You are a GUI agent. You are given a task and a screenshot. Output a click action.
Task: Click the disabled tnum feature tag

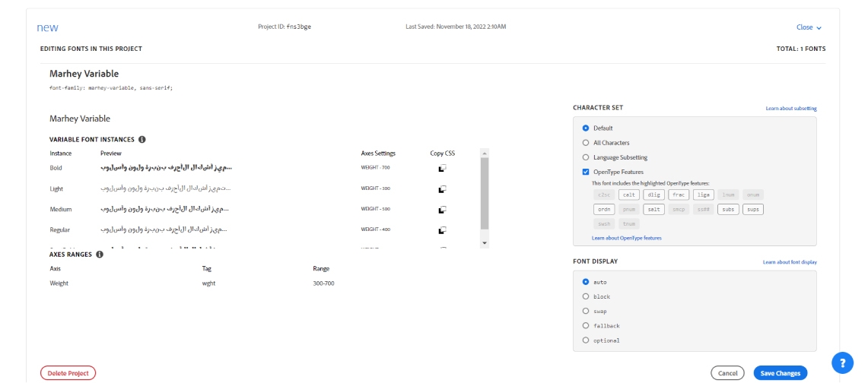[628, 224]
